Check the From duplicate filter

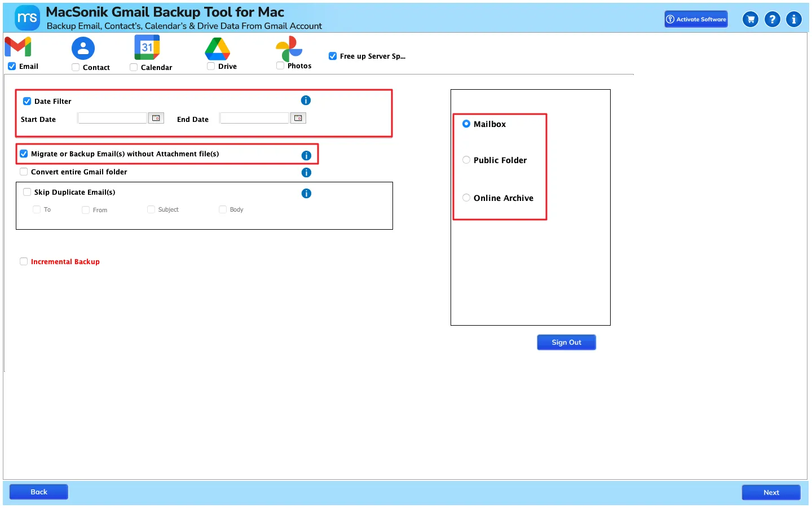pos(86,210)
